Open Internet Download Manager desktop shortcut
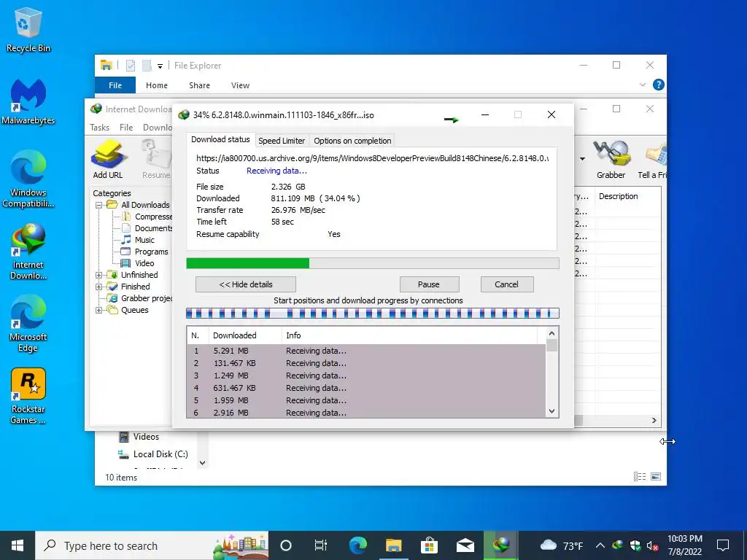This screenshot has width=747, height=560. click(x=28, y=252)
